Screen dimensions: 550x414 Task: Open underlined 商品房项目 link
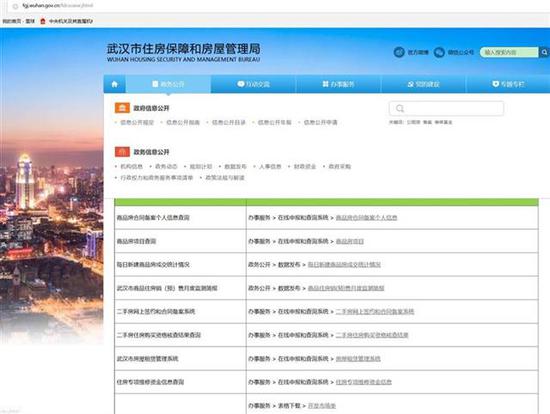pos(350,241)
